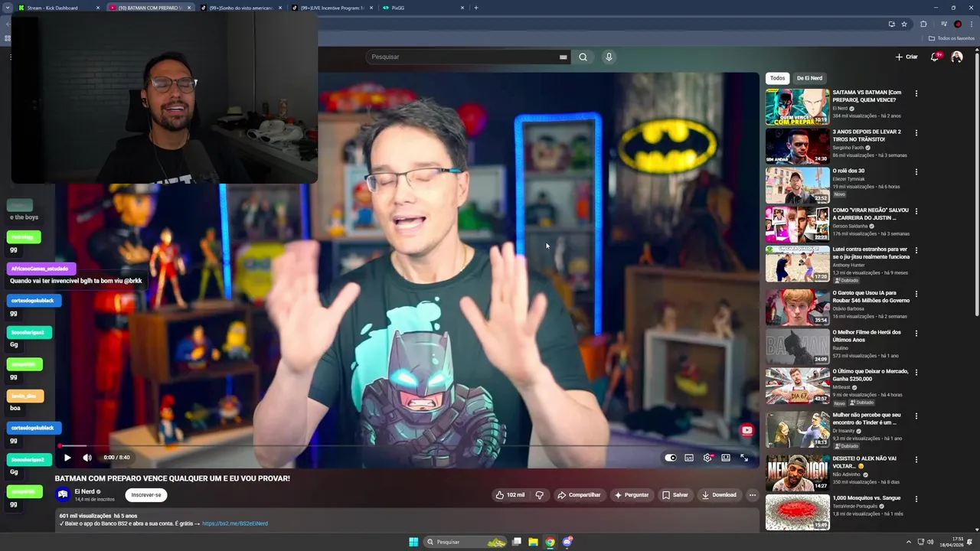Viewport: 980px width, 551px height.
Task: Open options for '3 anos depois' video
Action: (x=916, y=132)
